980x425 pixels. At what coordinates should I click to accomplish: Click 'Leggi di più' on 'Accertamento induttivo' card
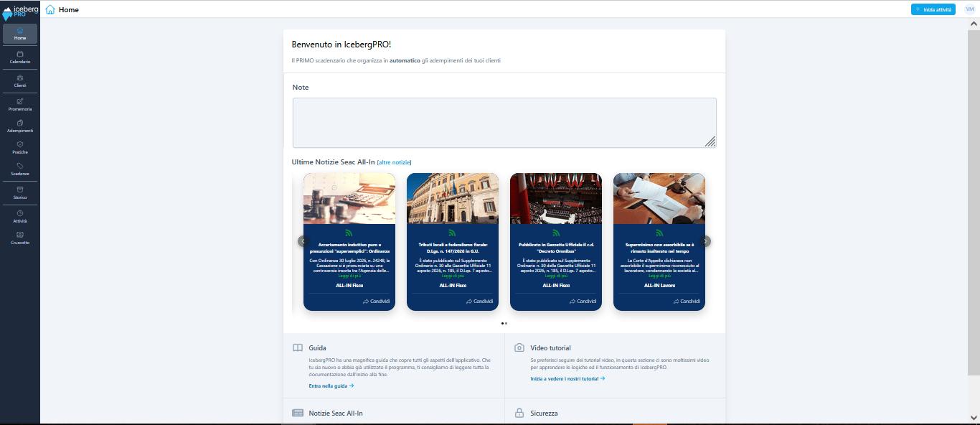pos(349,276)
